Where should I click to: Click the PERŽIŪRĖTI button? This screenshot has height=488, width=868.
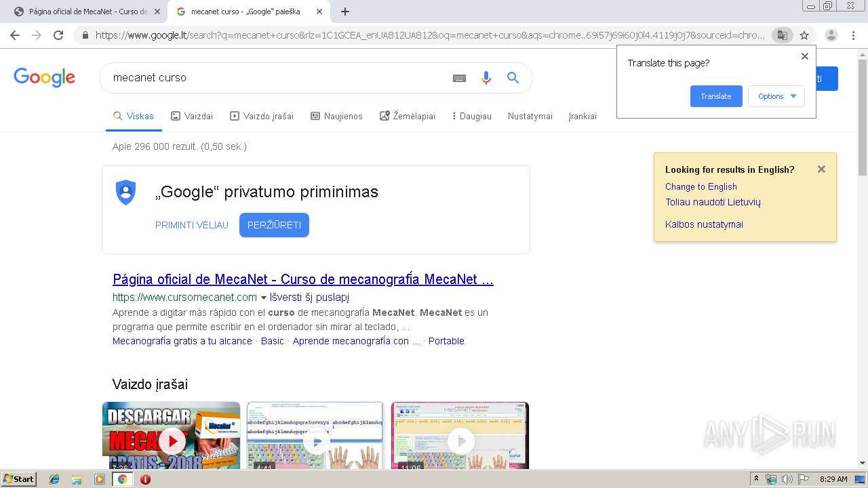click(274, 225)
